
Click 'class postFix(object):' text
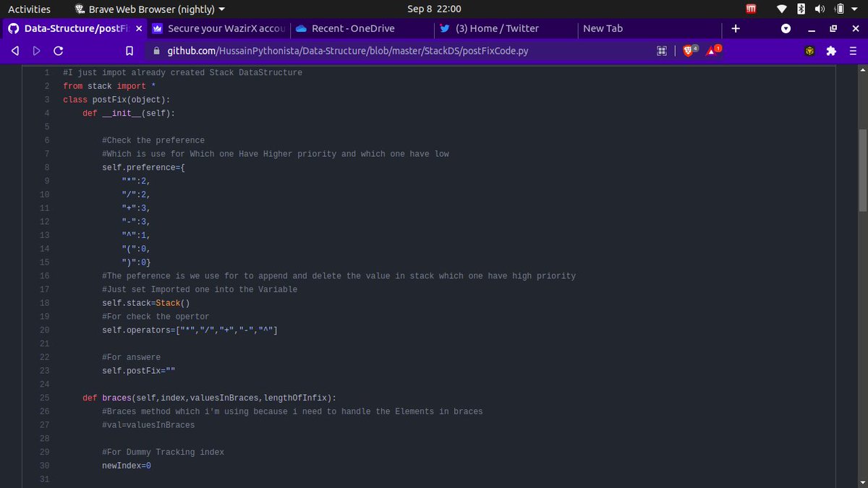pyautogui.click(x=116, y=100)
